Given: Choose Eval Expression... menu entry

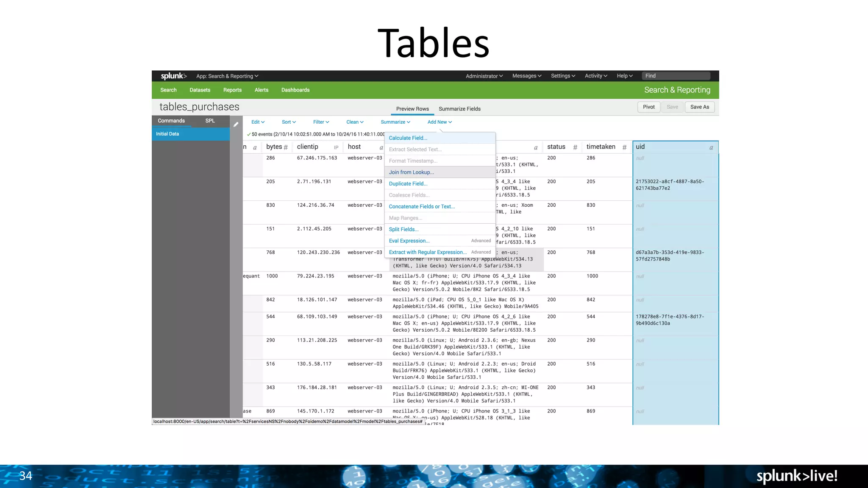Looking at the screenshot, I should tap(440, 241).
